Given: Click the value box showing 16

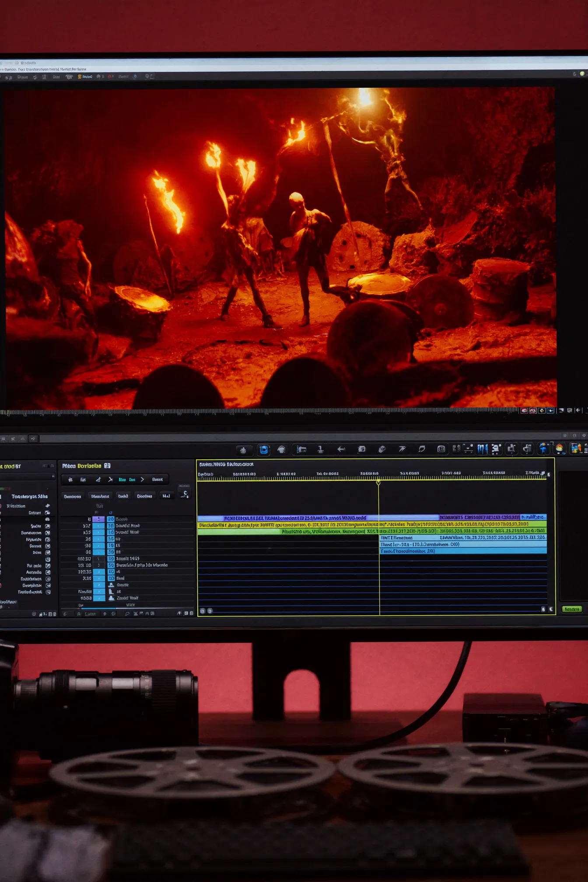Looking at the screenshot, I should pos(111,532).
